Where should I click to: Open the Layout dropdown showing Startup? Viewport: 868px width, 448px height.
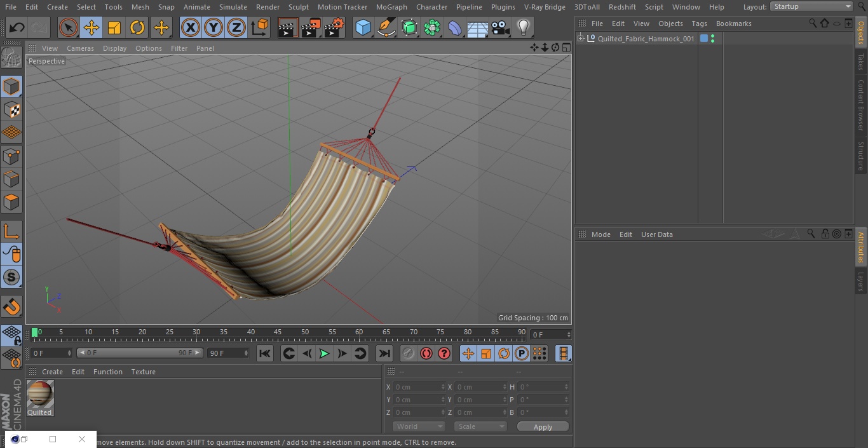tap(812, 6)
